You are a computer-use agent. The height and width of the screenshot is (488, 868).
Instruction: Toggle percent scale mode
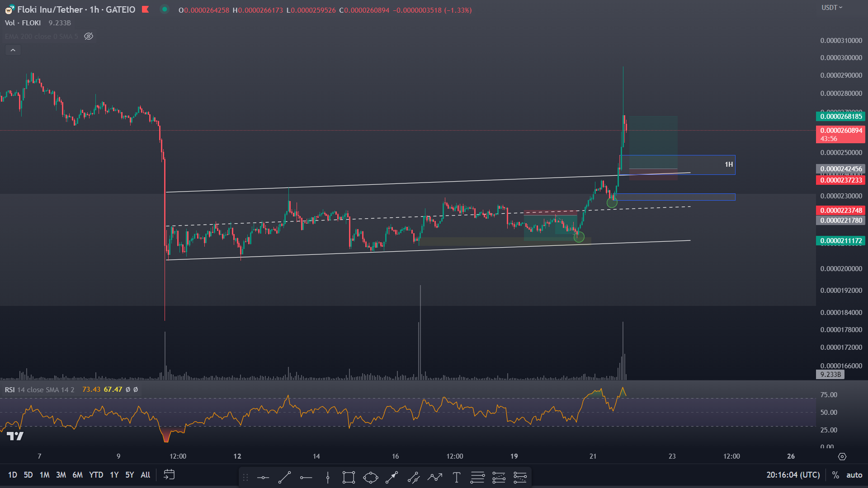coord(835,475)
